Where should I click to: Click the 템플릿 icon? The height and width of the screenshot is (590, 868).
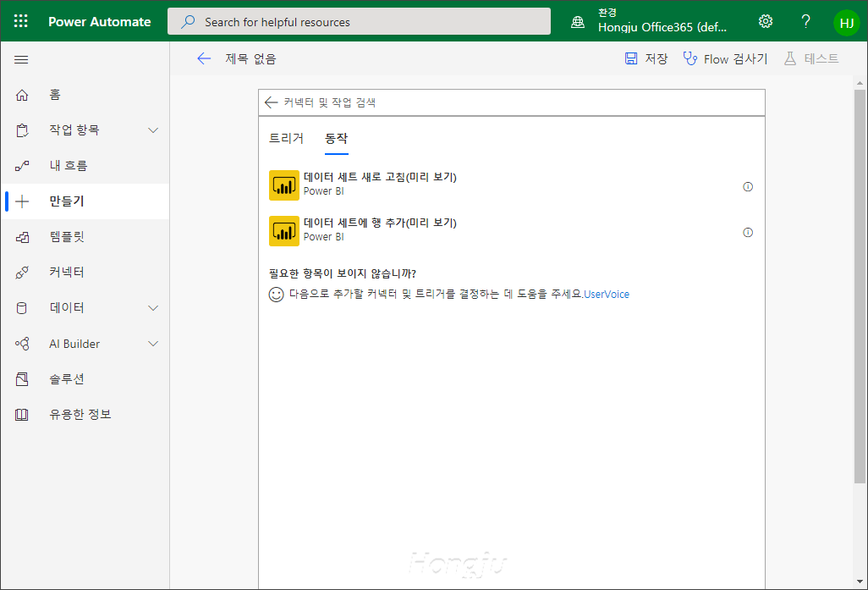click(x=22, y=237)
